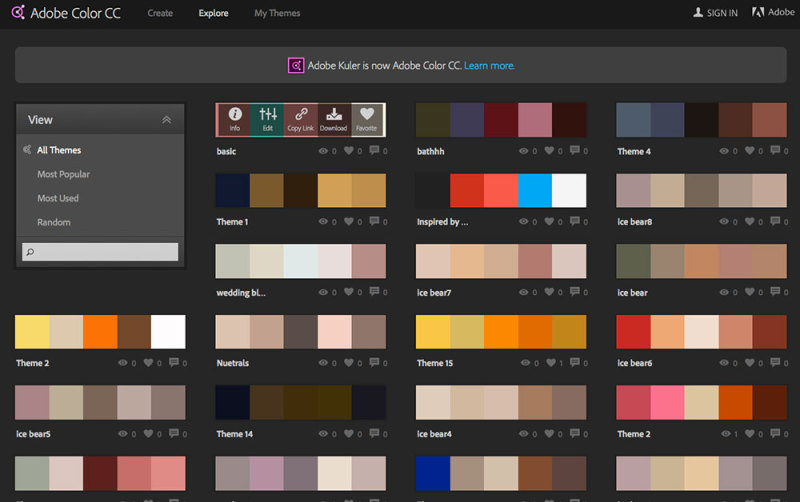
Task: Open the Theme 15 title link
Action: pos(435,363)
